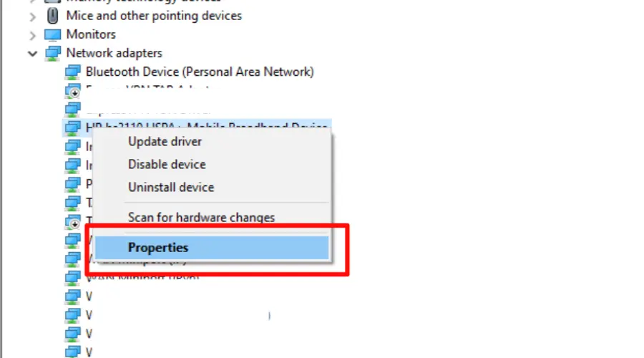The image size is (644, 358).
Task: Expand Mice and other pointing devices
Action: 32,17
